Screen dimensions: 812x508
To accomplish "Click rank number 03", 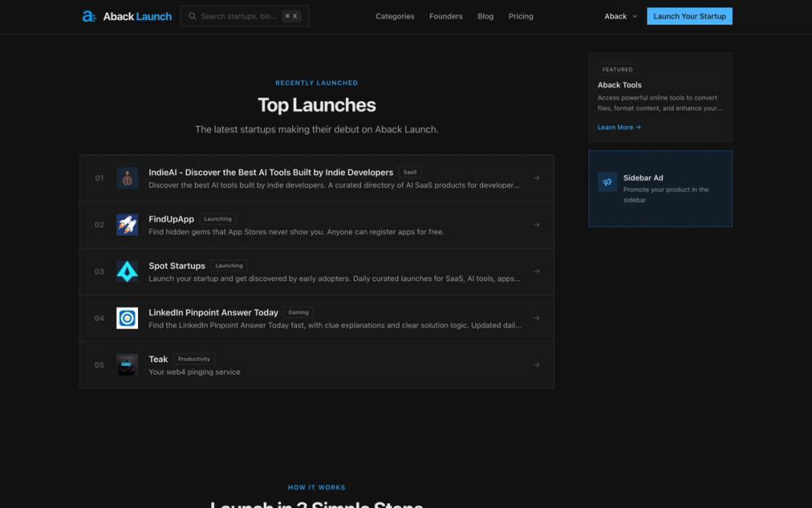I will (x=99, y=271).
